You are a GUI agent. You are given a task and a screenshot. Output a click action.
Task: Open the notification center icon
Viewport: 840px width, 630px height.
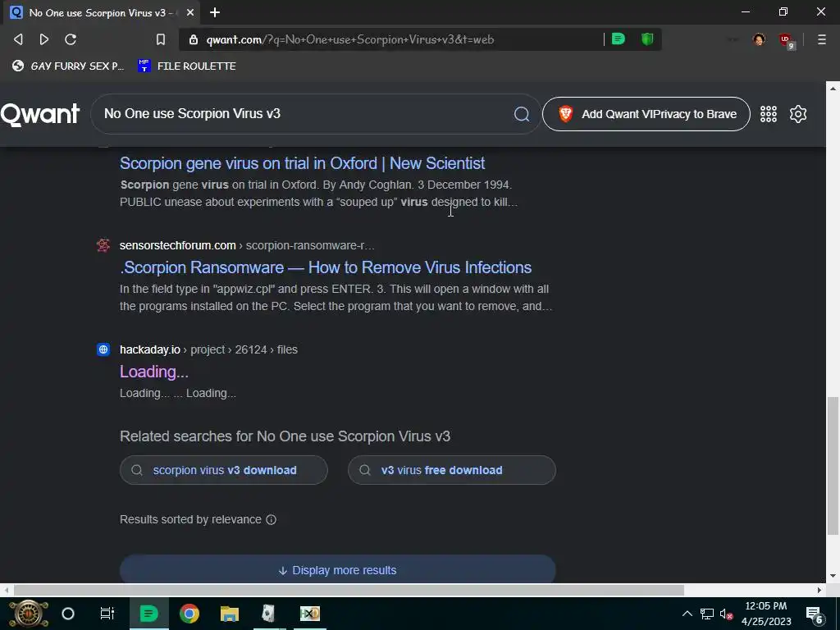pos(815,614)
